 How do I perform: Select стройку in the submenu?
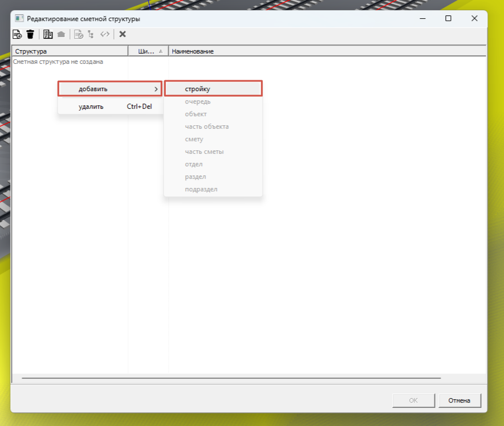coord(213,89)
